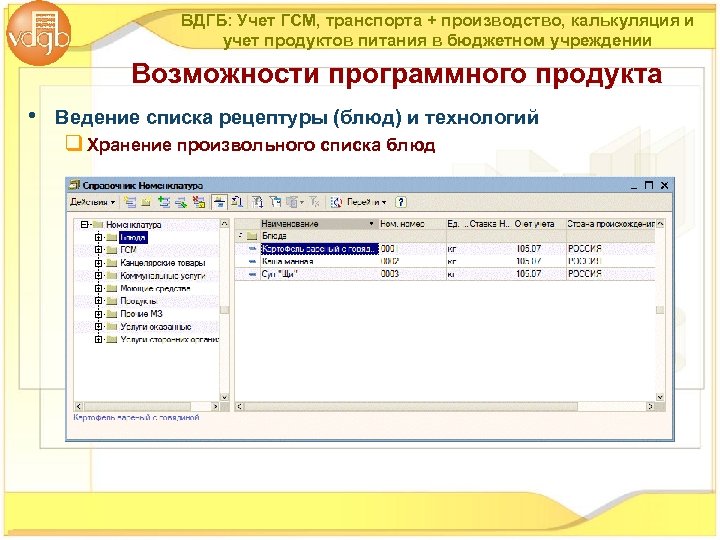This screenshot has width=720, height=540.
Task: Select the Продукты tree item
Action: point(138,301)
